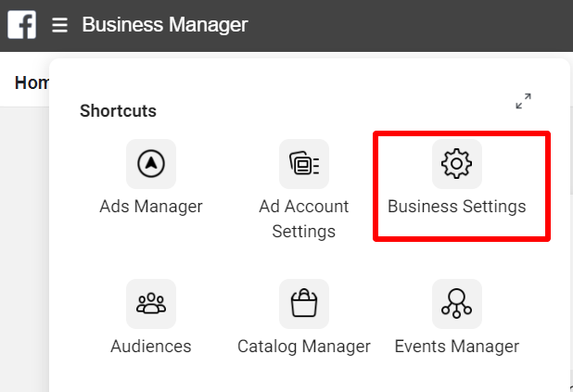Click the Catalog Manager shopping bag icon
The width and height of the screenshot is (573, 392).
[x=304, y=304]
